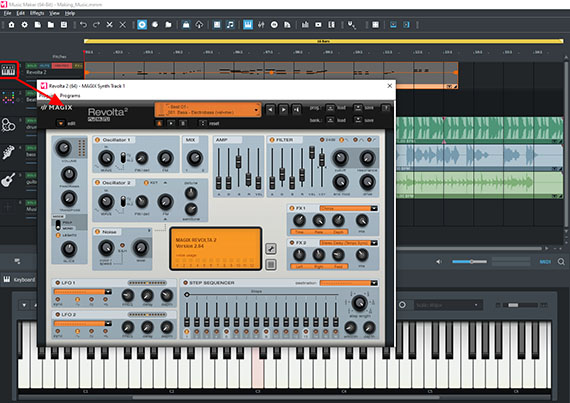The image size is (570, 403).
Task: Open the mixer sliders icon in toolbar
Action: [x=261, y=25]
